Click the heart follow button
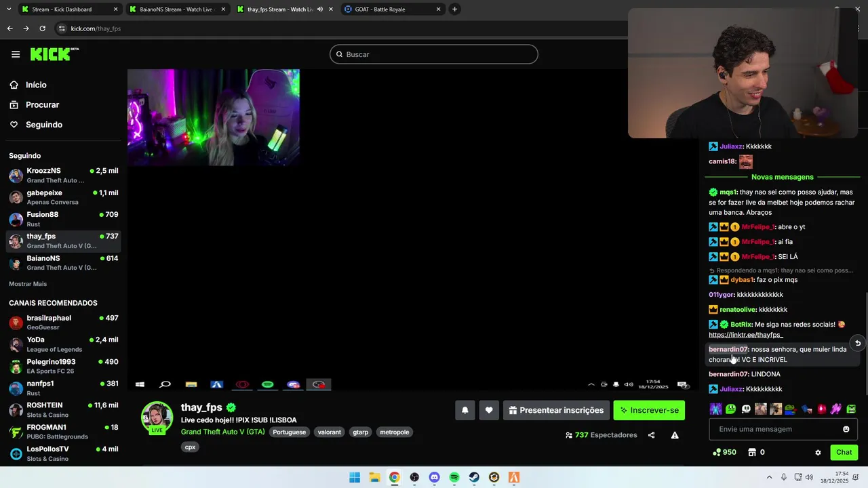The height and width of the screenshot is (488, 868). 489,410
